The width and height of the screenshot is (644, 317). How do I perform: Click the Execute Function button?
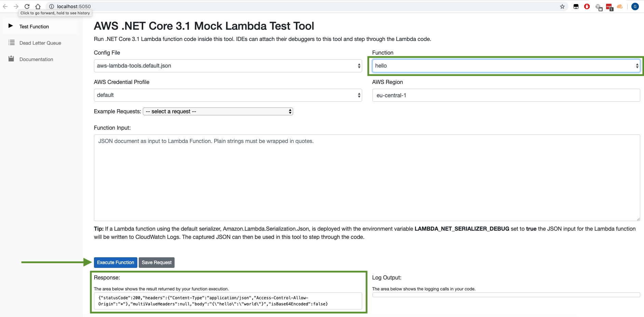(x=115, y=262)
